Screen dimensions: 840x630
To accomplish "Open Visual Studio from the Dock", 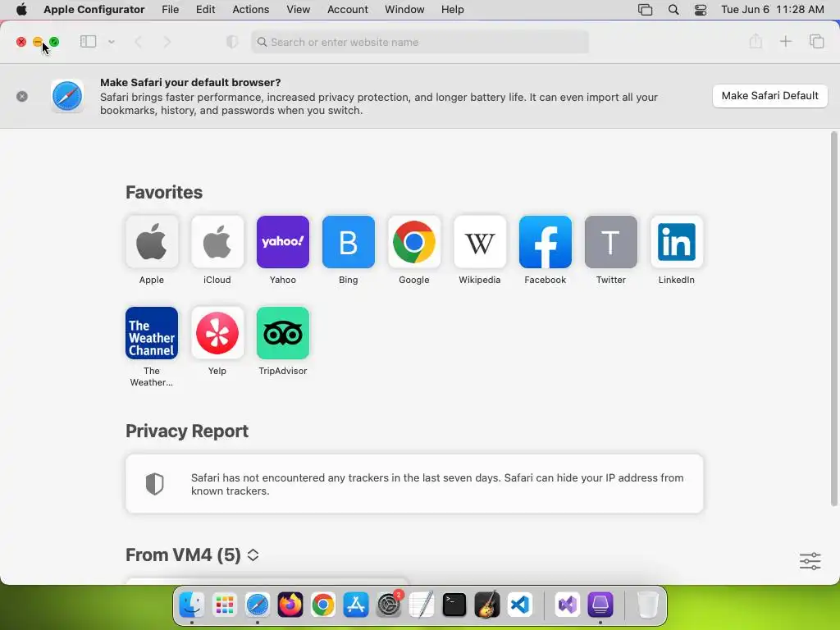I will pyautogui.click(x=568, y=605).
